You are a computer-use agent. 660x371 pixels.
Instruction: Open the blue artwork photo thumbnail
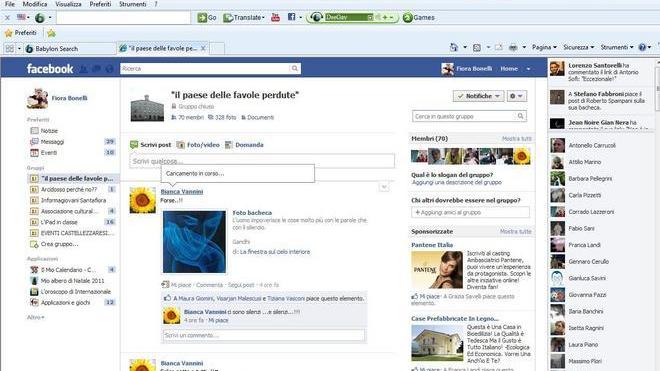194,242
